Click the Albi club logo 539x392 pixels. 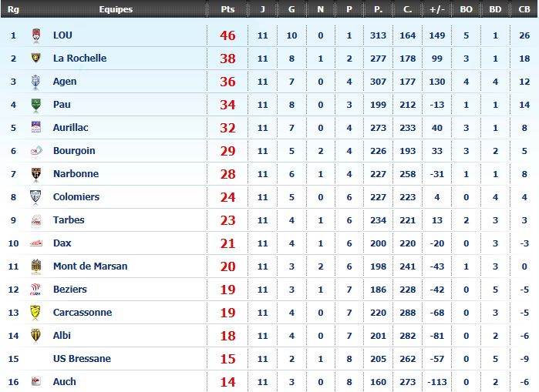[35, 336]
